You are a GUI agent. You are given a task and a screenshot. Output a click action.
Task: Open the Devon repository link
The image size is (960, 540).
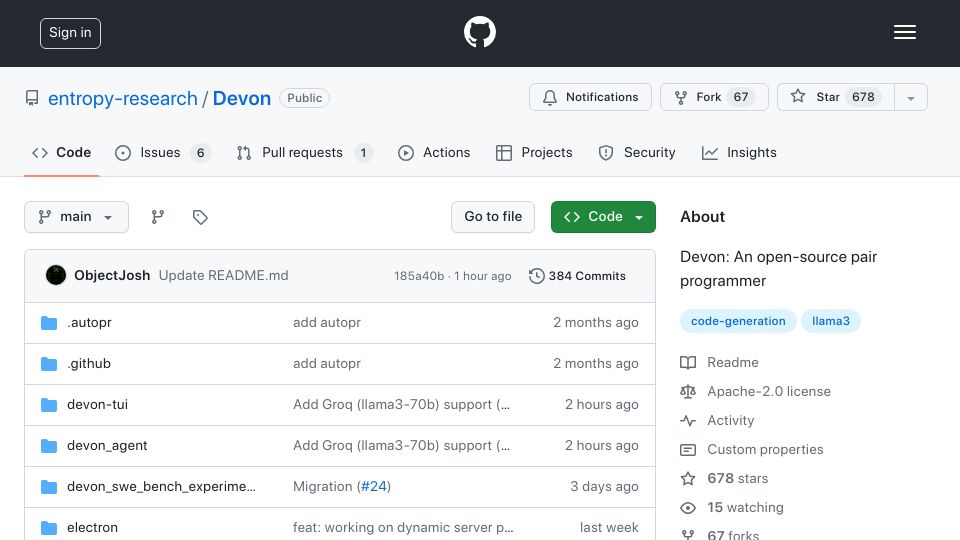(x=242, y=99)
